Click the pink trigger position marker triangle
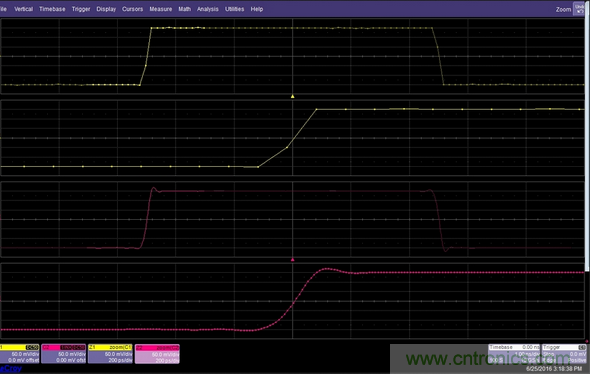 coord(292,260)
